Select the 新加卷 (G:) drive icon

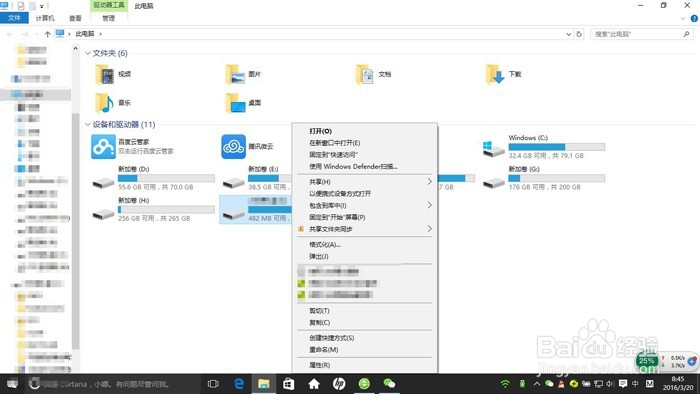[493, 182]
